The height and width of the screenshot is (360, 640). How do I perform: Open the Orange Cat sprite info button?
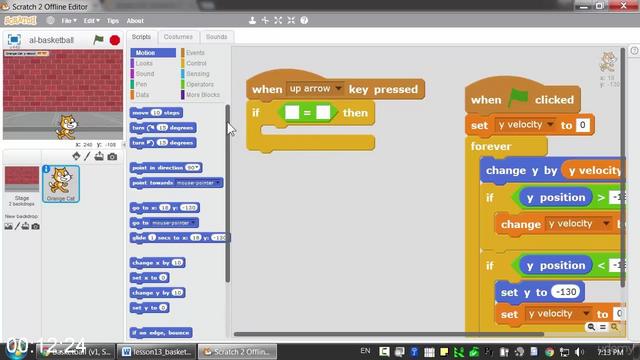click(x=46, y=169)
